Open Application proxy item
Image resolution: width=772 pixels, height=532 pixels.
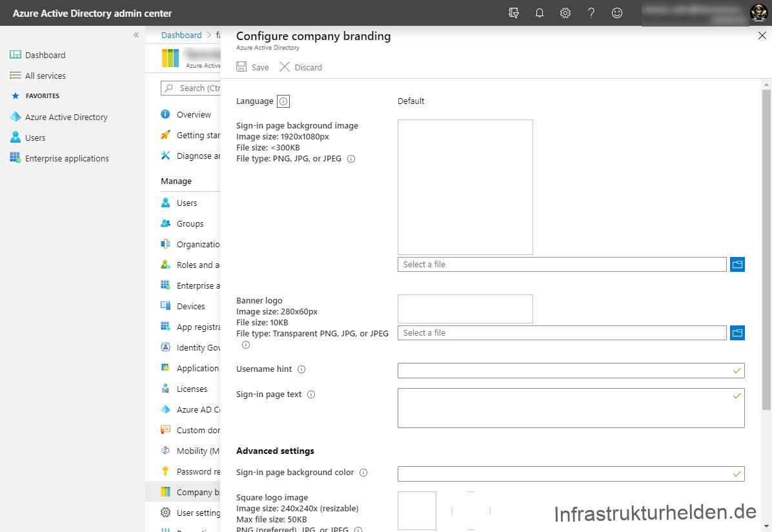coord(190,369)
